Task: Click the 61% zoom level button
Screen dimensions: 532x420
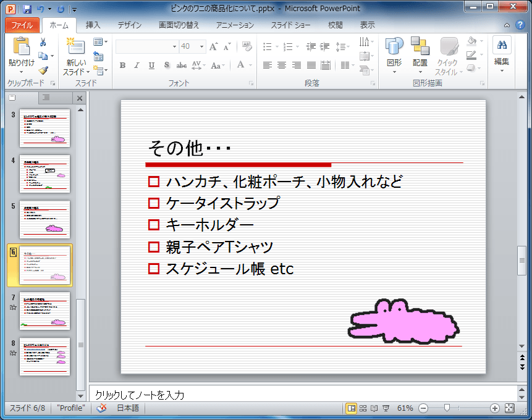Action: point(405,408)
